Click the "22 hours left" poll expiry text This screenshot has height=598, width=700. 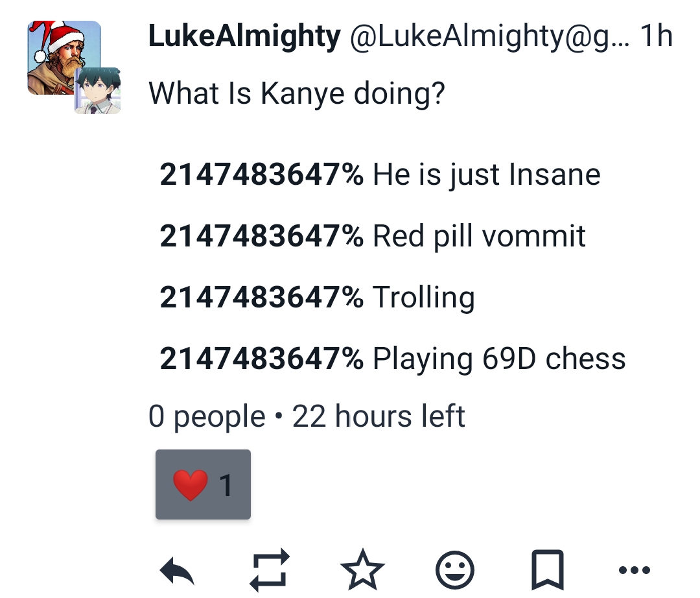click(379, 416)
